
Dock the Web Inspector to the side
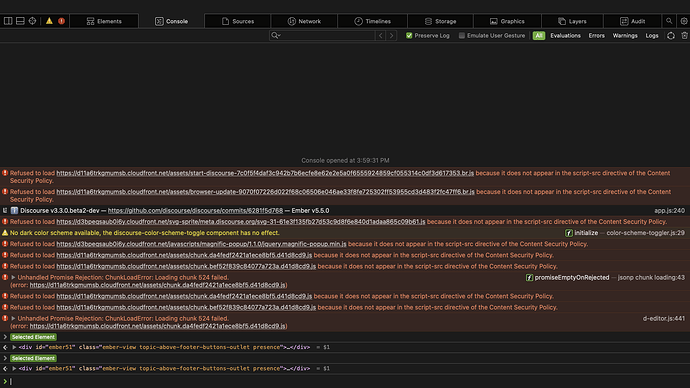click(8, 21)
